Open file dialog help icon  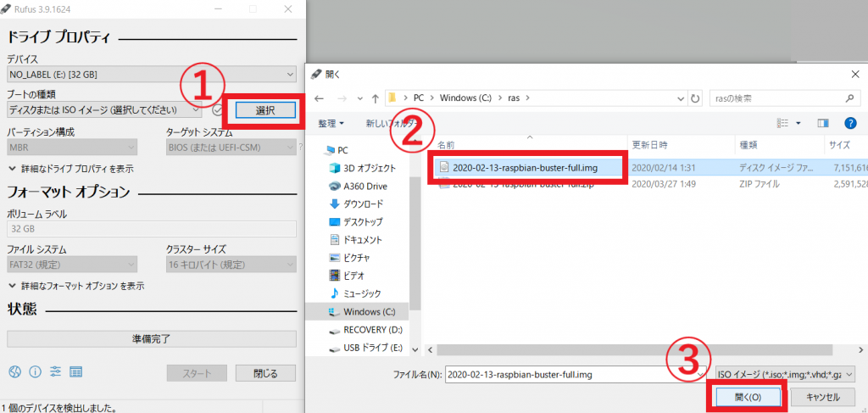pyautogui.click(x=850, y=123)
